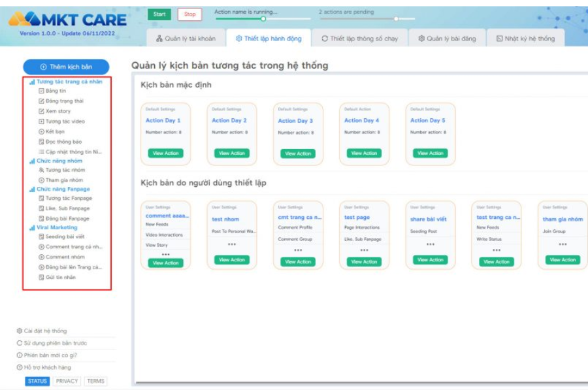Click the pending actions slider handle
This screenshot has width=588, height=392.
[x=396, y=19]
